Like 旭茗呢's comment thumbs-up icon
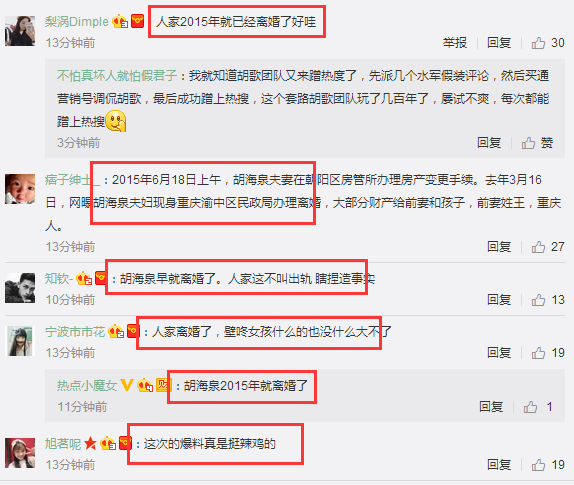Image resolution: width=574 pixels, height=485 pixels. click(x=538, y=465)
